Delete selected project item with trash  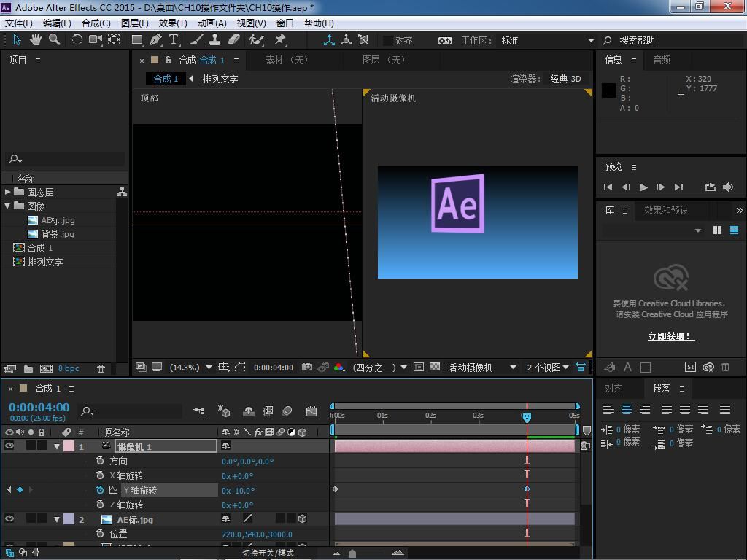point(101,368)
